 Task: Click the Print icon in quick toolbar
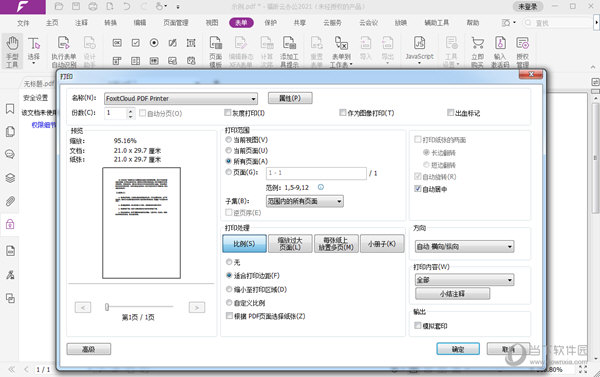[x=93, y=6]
